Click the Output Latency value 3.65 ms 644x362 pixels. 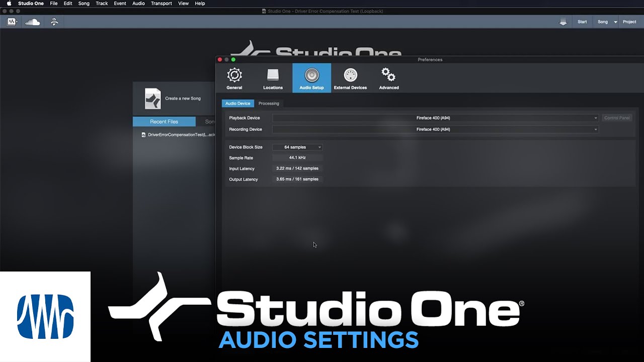click(297, 179)
